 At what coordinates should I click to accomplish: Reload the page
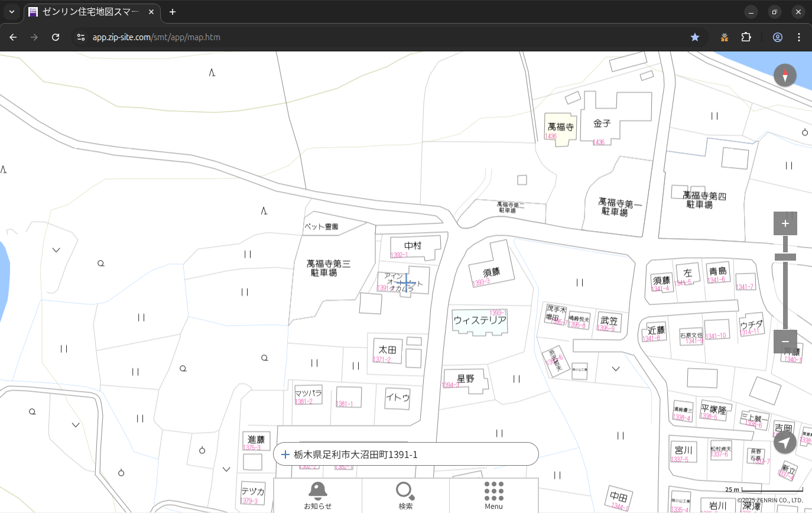point(56,37)
